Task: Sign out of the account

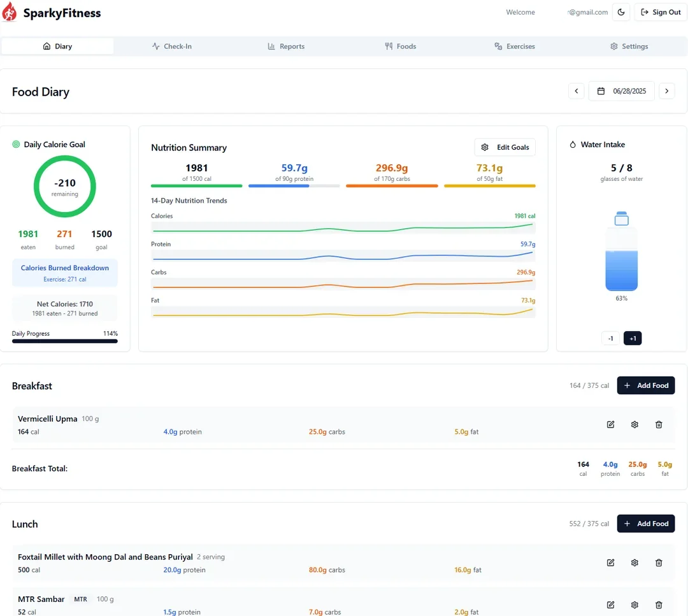Action: 660,12
